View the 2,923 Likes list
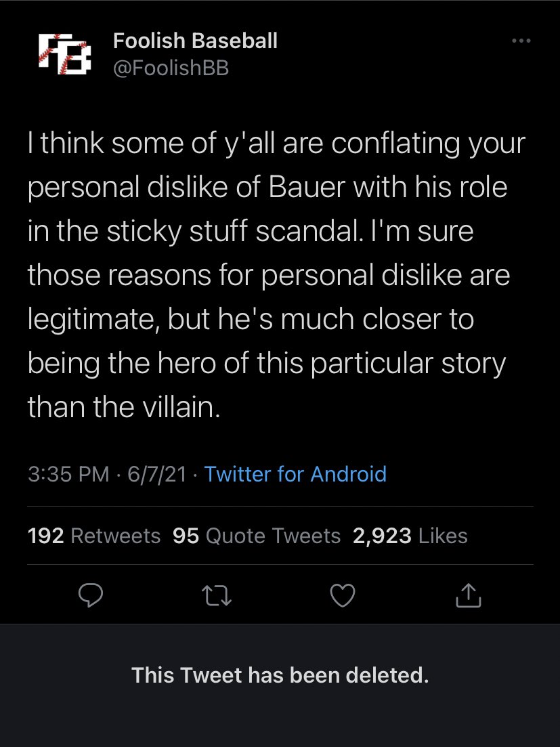The width and height of the screenshot is (560, 747). pos(410,536)
